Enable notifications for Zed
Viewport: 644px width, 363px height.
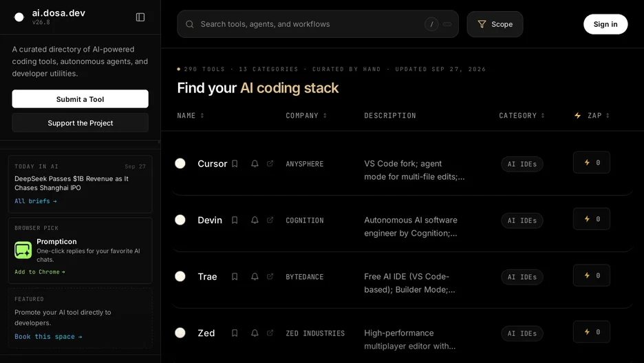[x=255, y=333]
